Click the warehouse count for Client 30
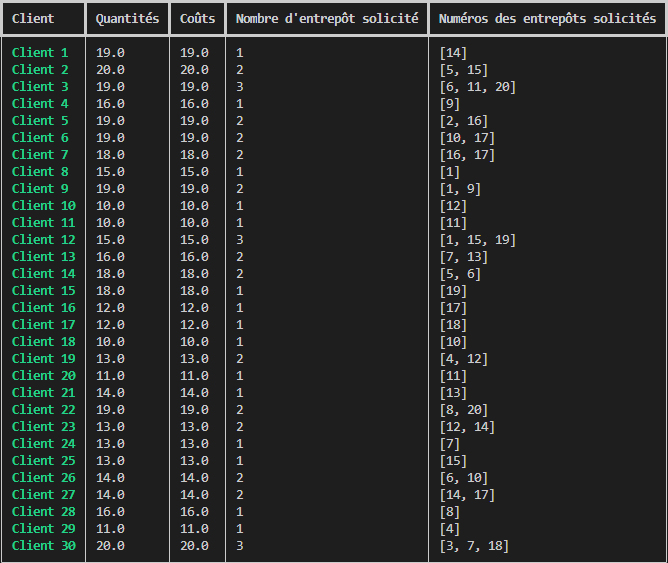Screen dimensions: 668x563 [x=240, y=546]
